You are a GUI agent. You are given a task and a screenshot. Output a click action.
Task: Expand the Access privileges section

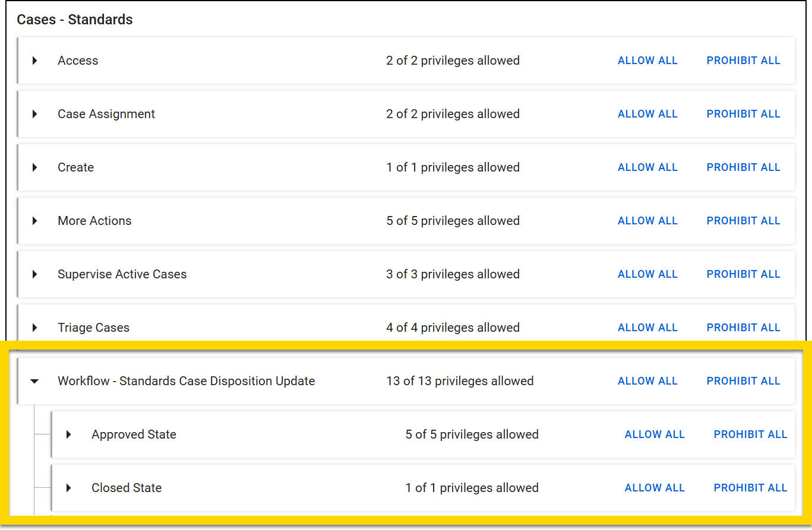pyautogui.click(x=34, y=60)
